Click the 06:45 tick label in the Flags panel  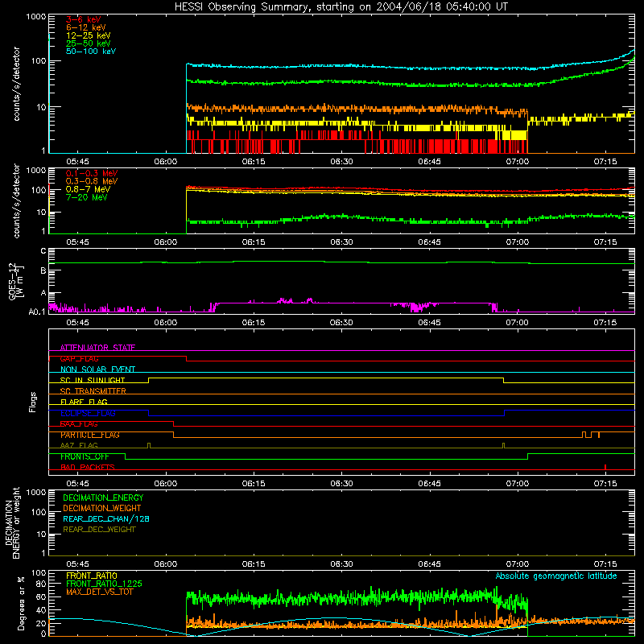click(x=429, y=484)
